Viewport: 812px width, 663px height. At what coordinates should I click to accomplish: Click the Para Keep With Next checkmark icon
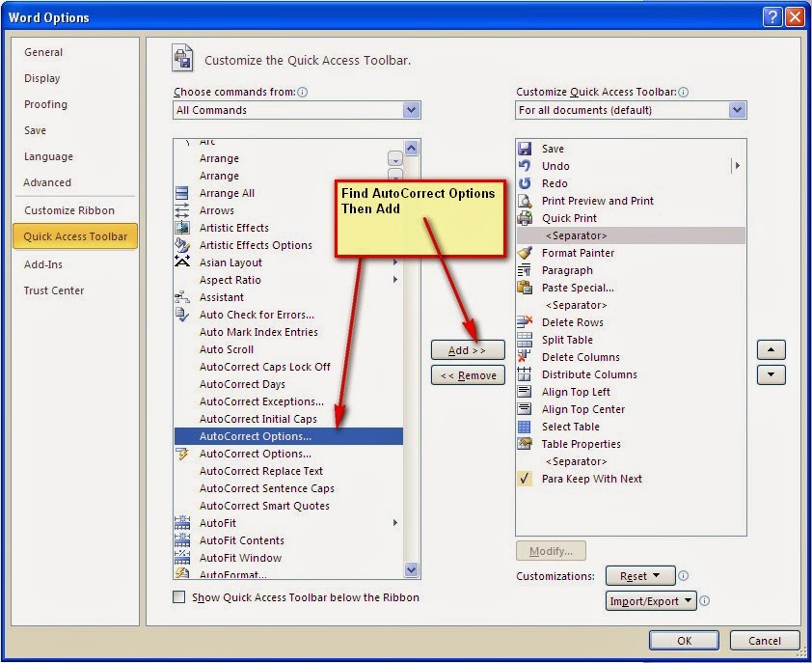[525, 479]
